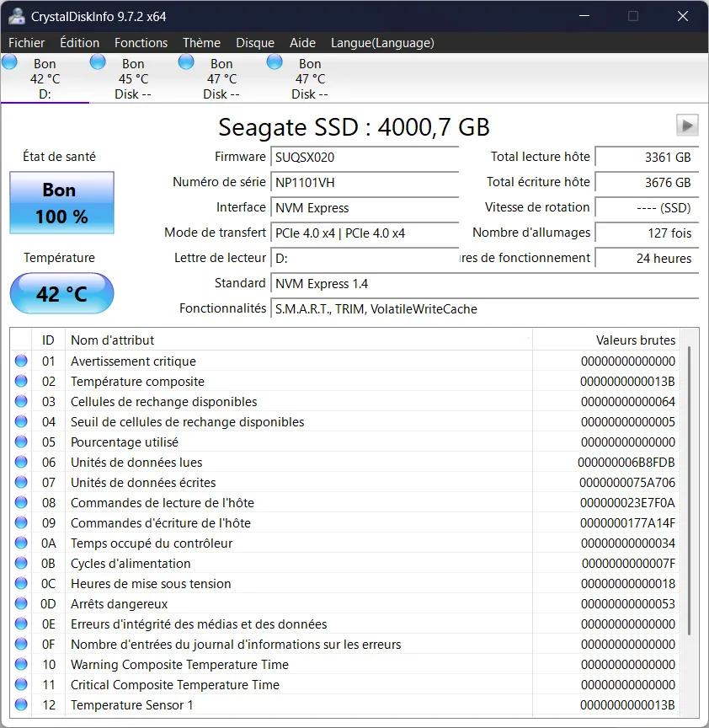
Task: Click the Numéro de série field
Action: pyautogui.click(x=365, y=183)
